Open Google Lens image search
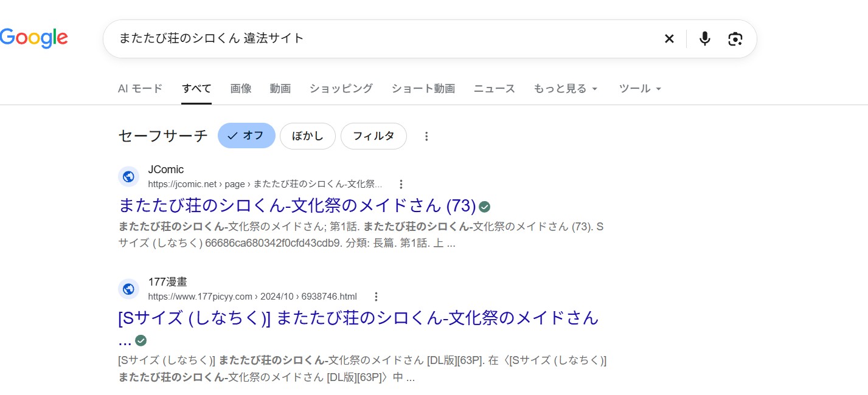The image size is (868, 395). [735, 39]
